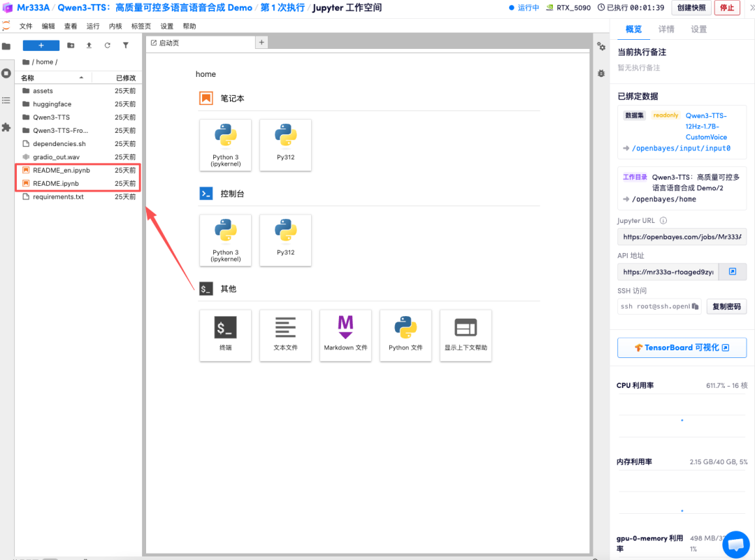Click the blue new launcher plus button
Image resolution: width=755 pixels, height=560 pixels.
tap(41, 45)
